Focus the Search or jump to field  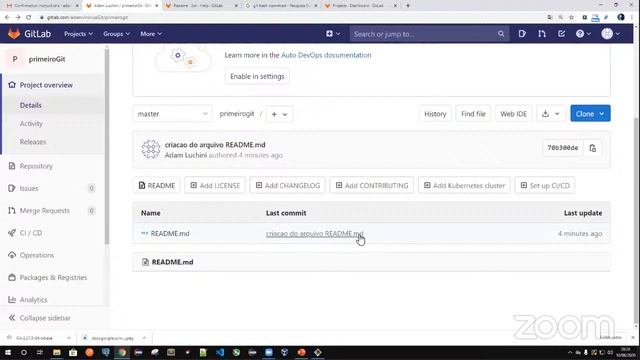click(429, 34)
